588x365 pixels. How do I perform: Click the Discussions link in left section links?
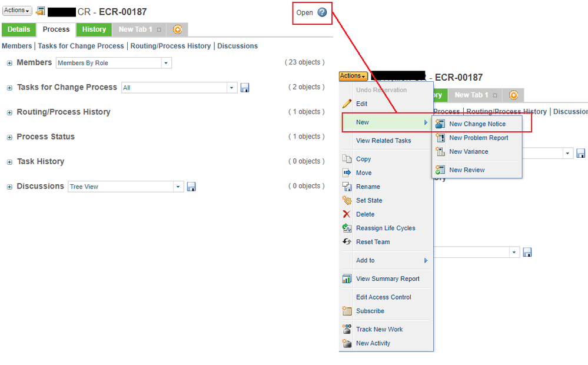[x=237, y=46]
